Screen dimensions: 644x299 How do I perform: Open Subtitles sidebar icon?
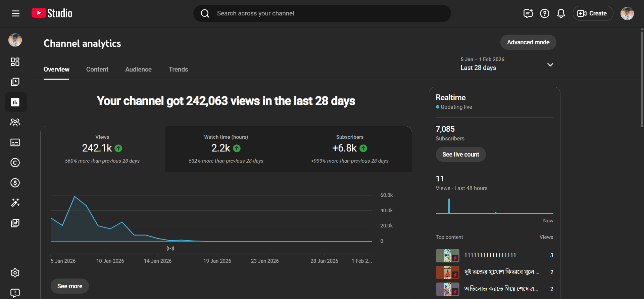[15, 142]
